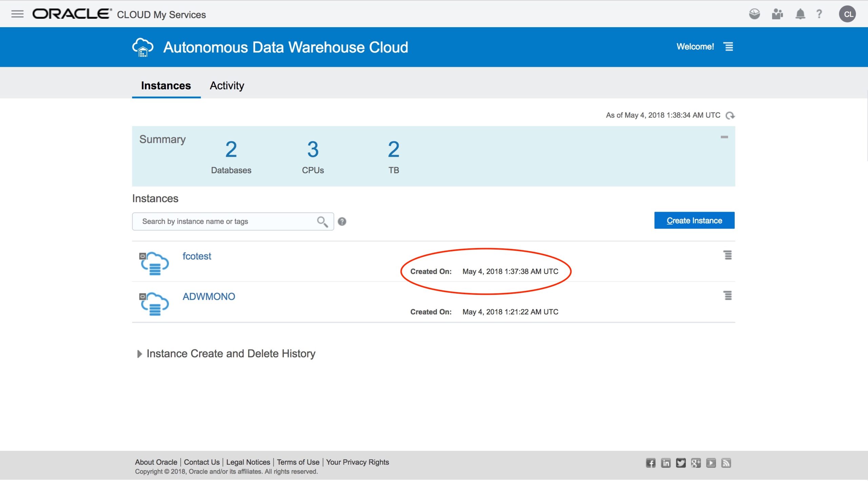Screen dimensions: 868x481
Task: Collapse the Summary panel
Action: pyautogui.click(x=724, y=137)
